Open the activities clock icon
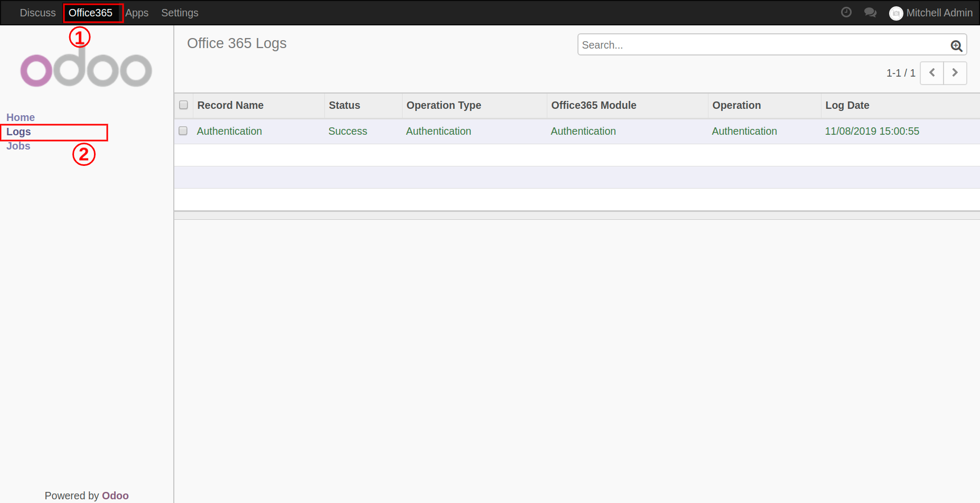The width and height of the screenshot is (980, 503). click(x=846, y=12)
